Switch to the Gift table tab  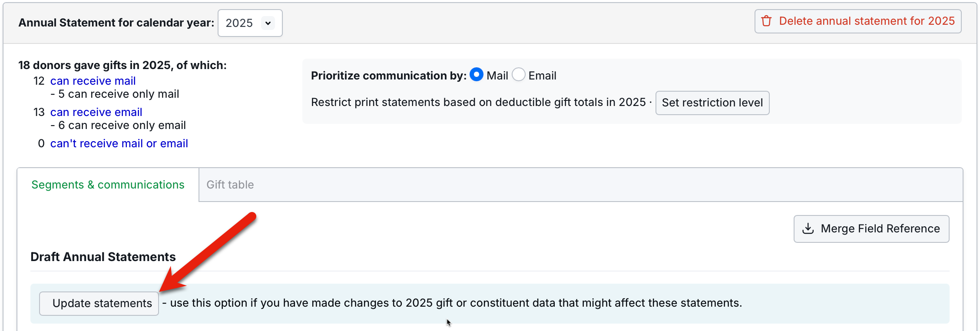pyautogui.click(x=230, y=185)
